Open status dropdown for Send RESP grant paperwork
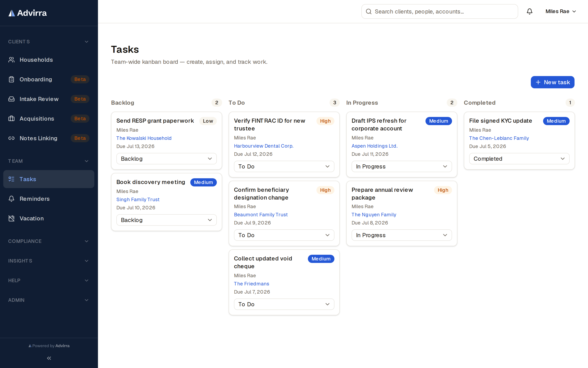 point(166,159)
